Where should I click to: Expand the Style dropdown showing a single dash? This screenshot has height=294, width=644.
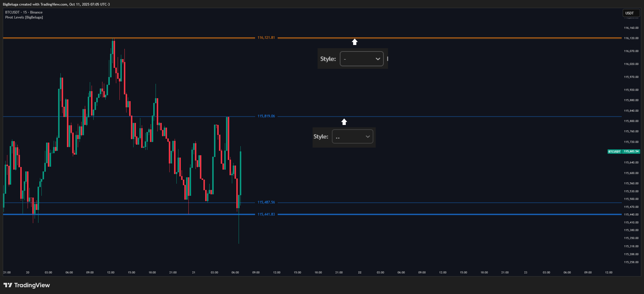pos(362,59)
